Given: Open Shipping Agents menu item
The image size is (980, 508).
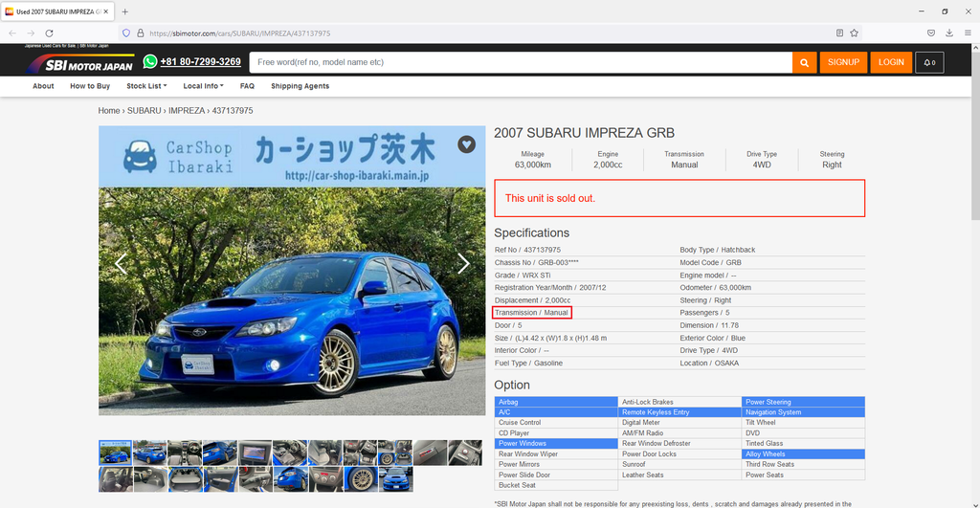Looking at the screenshot, I should coord(300,86).
